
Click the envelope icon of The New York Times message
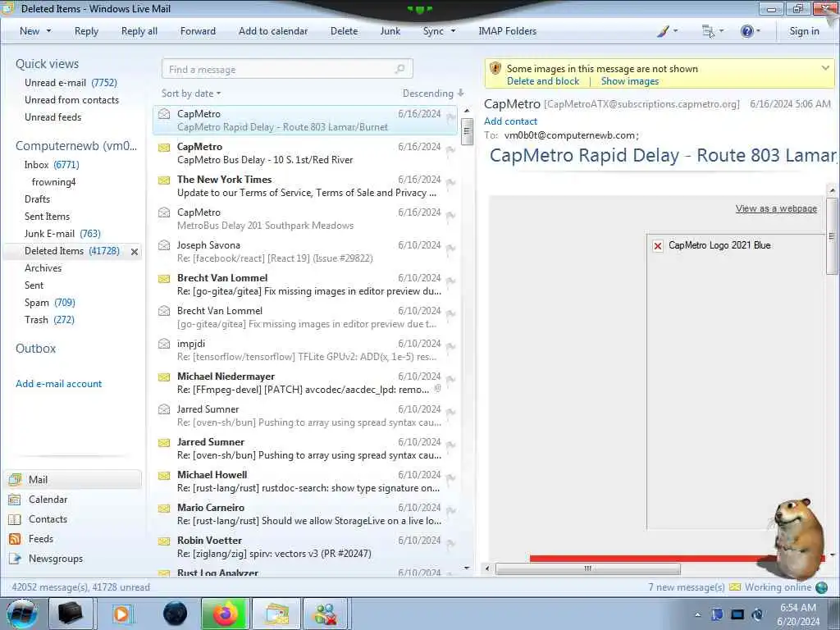(x=164, y=180)
